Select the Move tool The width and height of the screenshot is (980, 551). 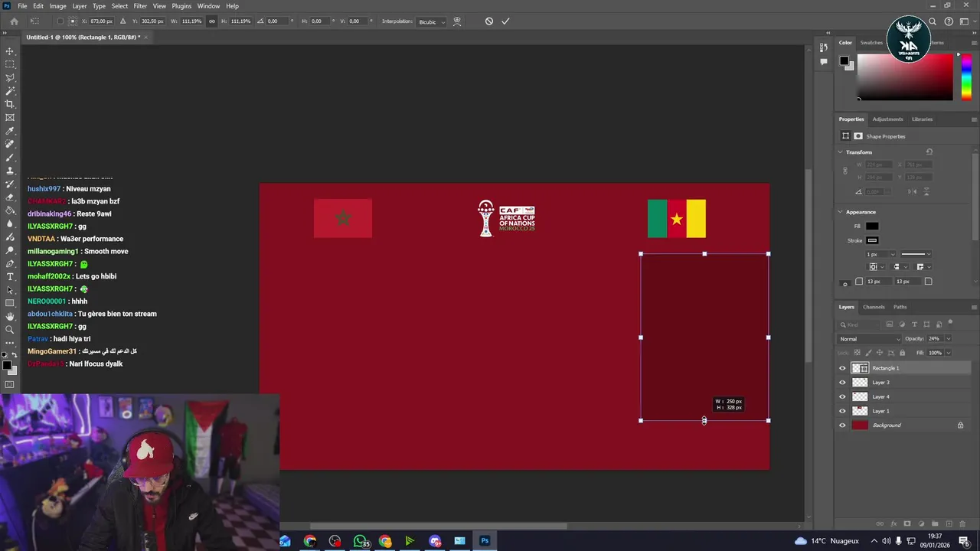point(10,51)
